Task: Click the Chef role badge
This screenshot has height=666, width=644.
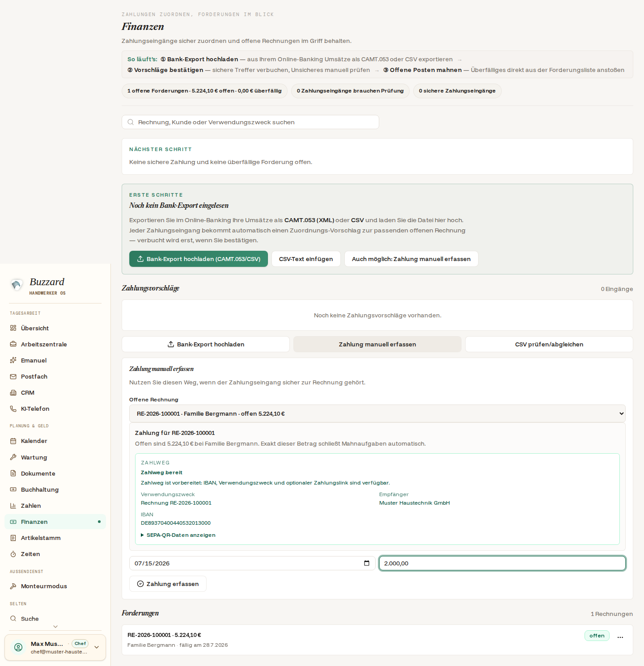Action: point(80,644)
